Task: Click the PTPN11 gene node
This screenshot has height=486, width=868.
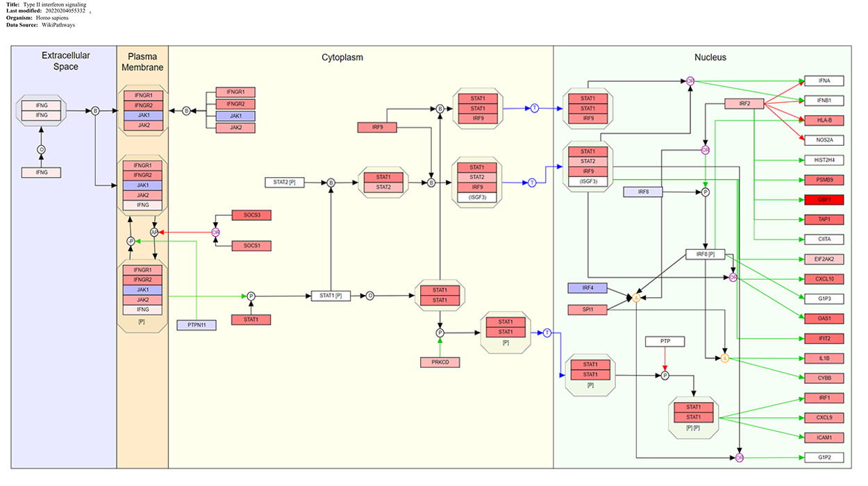Action: [197, 325]
